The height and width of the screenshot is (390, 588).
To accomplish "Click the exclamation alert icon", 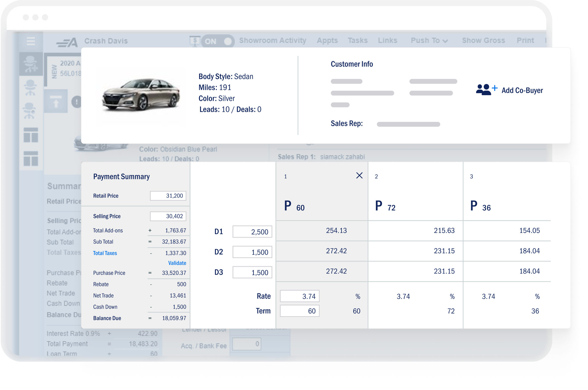I will tap(76, 102).
